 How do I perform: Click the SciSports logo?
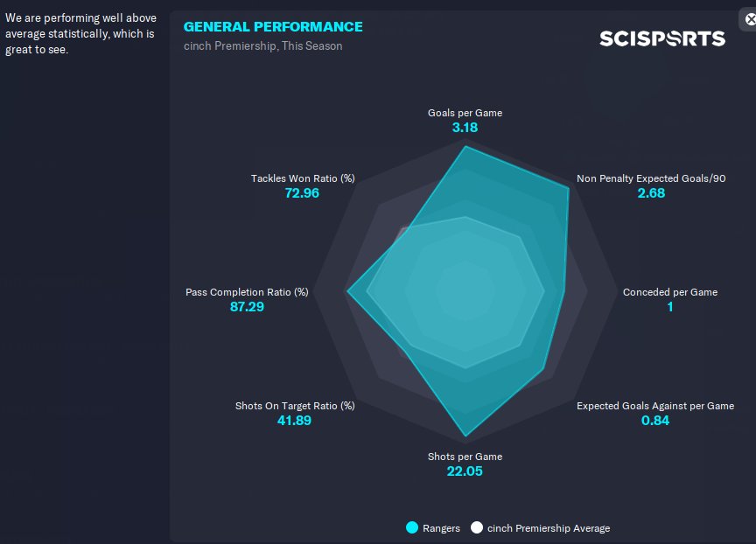tap(661, 38)
